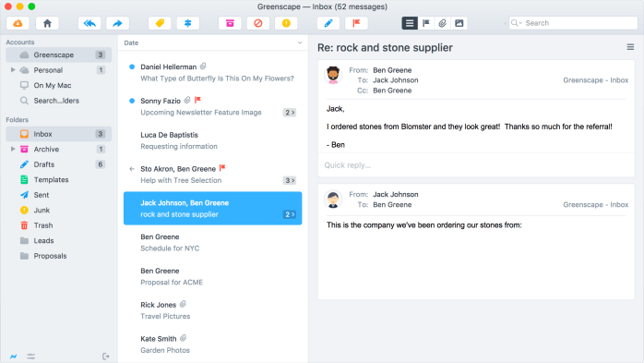Select the Personal account
The image size is (644, 363).
[59, 70]
